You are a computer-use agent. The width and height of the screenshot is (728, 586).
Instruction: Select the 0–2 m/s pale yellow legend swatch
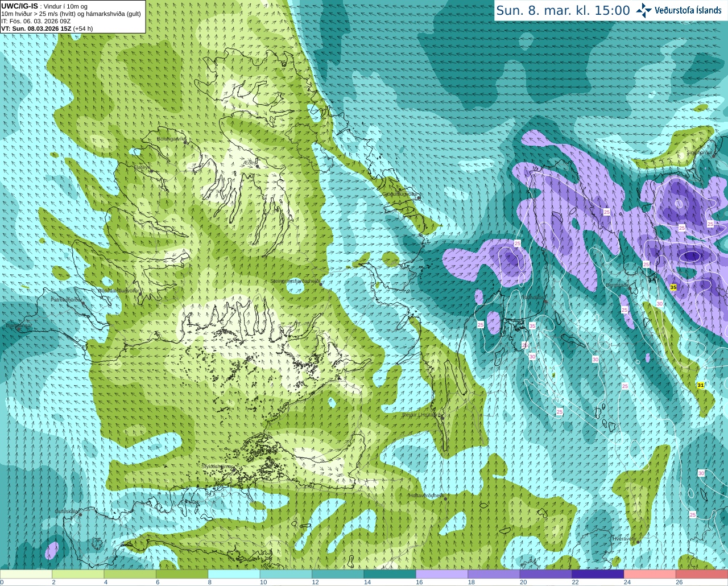(26, 574)
